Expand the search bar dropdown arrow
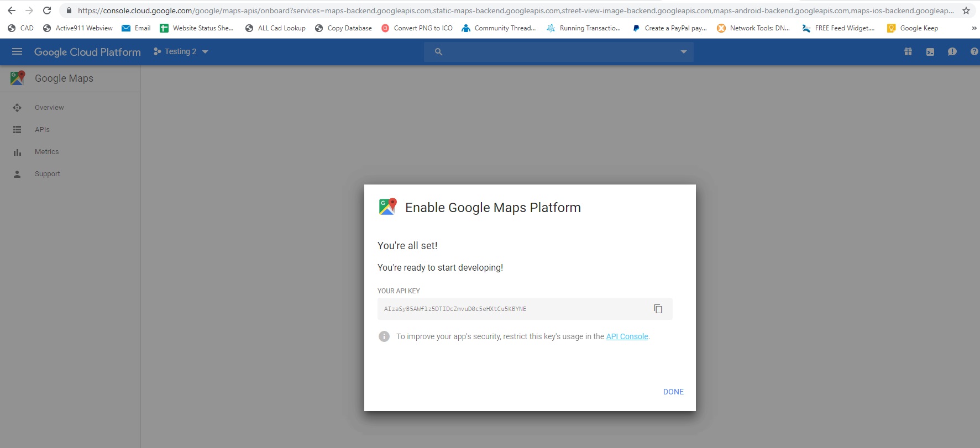 point(684,52)
